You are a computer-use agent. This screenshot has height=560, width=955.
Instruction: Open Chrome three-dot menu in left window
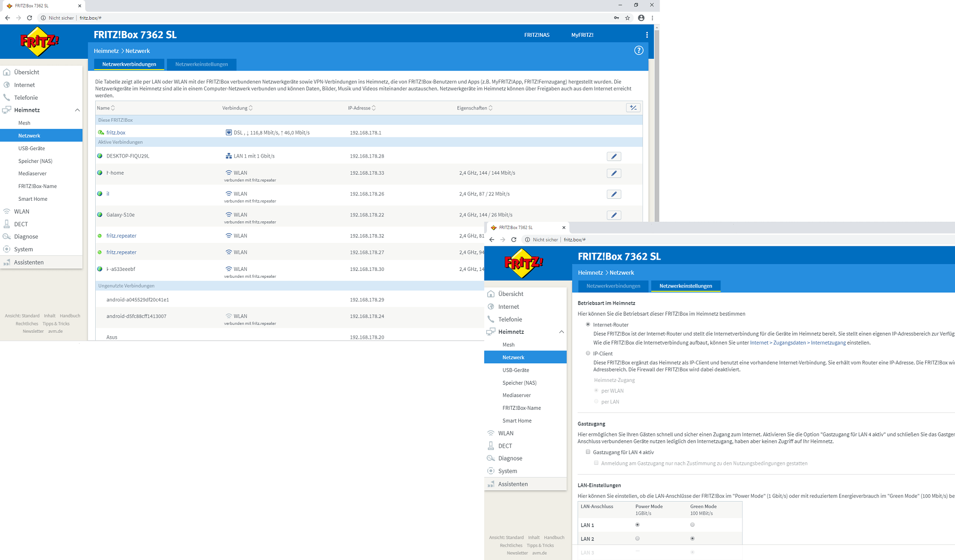pos(652,18)
